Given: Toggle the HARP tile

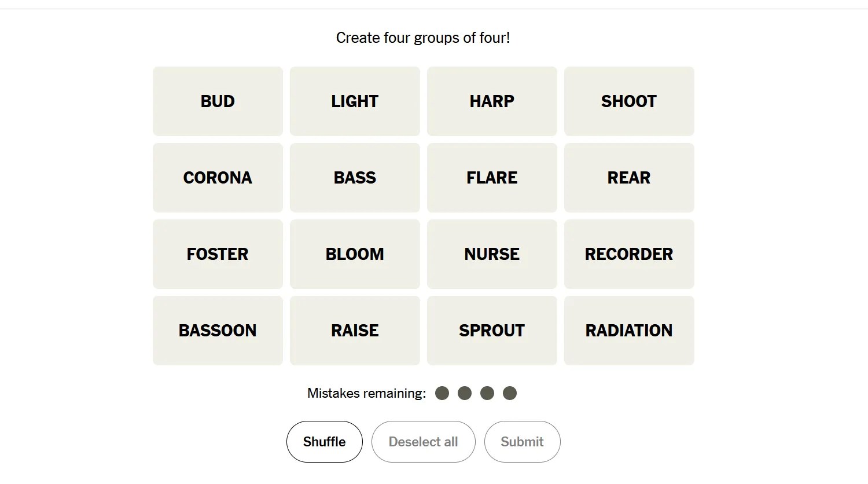Looking at the screenshot, I should click(x=492, y=101).
